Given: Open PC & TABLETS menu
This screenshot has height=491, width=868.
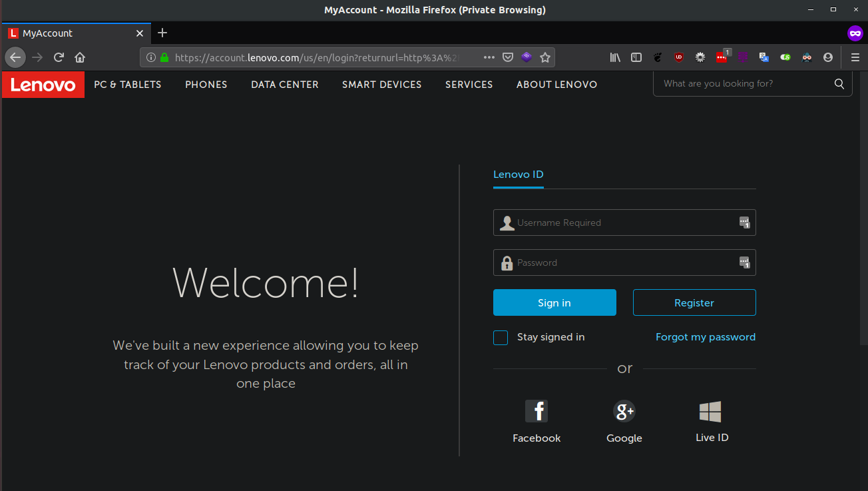Looking at the screenshot, I should pyautogui.click(x=128, y=85).
